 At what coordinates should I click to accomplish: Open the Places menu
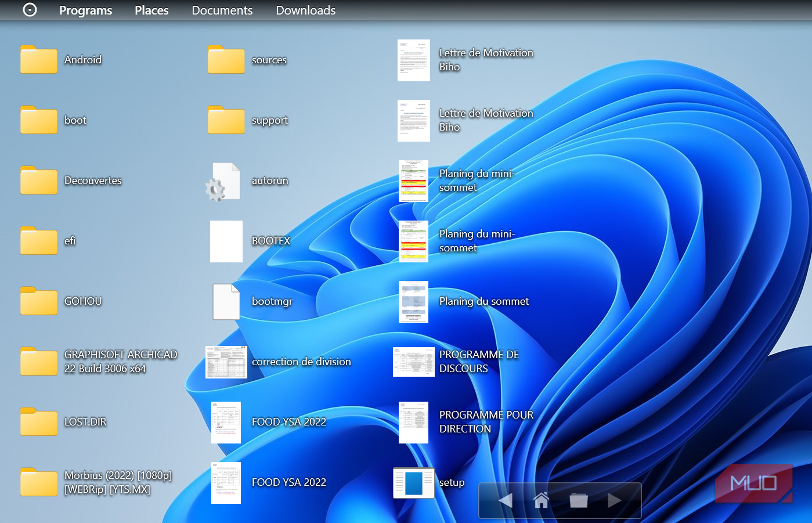[x=151, y=10]
